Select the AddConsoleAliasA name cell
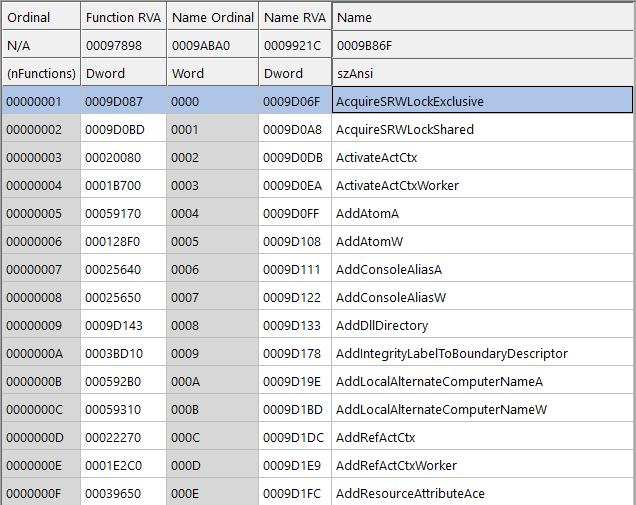 482,269
